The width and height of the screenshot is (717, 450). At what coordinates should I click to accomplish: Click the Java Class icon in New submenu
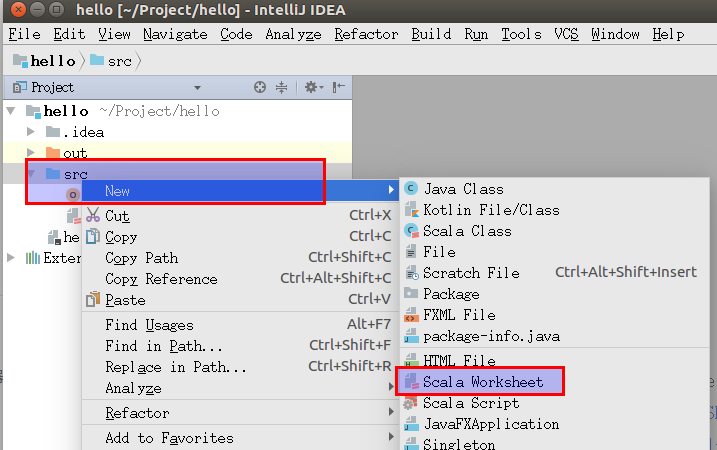(411, 188)
